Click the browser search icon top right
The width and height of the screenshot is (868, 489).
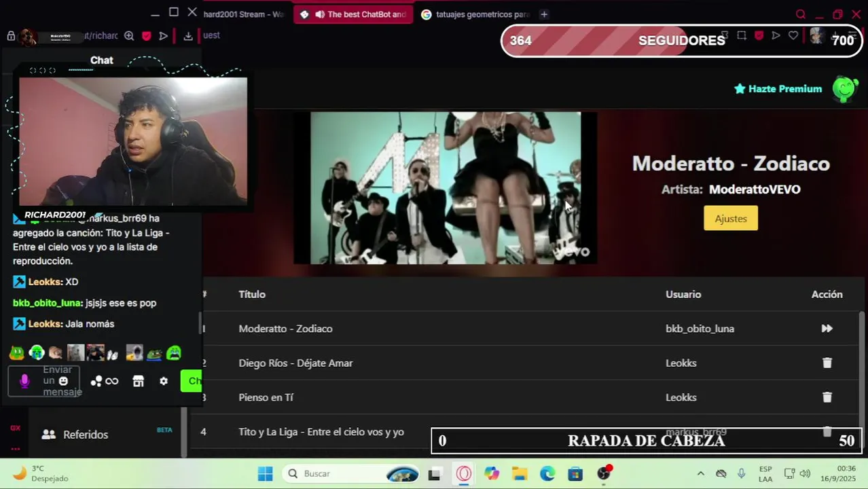[x=801, y=14]
